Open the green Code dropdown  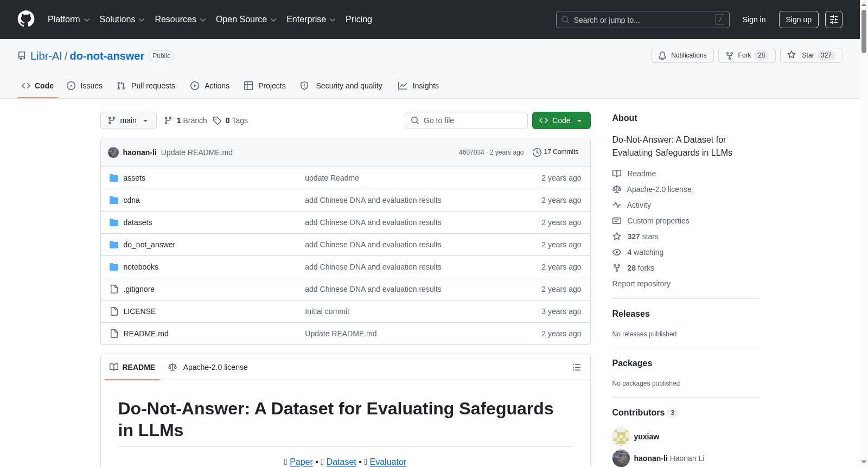[x=561, y=120]
